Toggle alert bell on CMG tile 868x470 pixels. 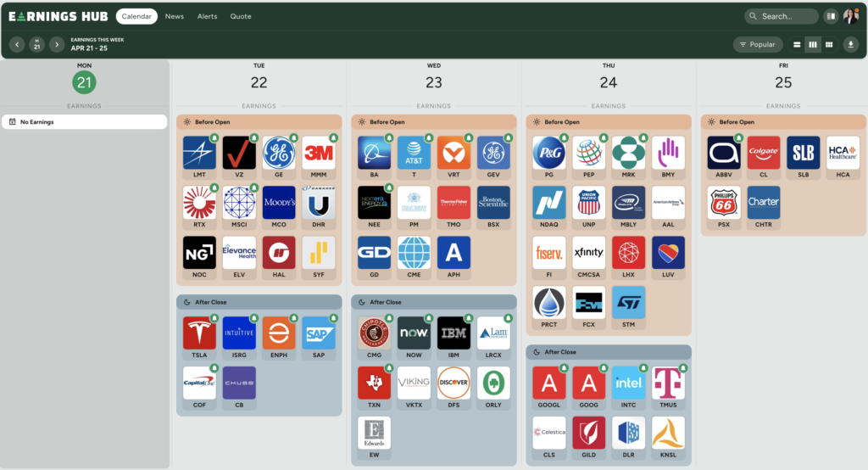tap(389, 318)
